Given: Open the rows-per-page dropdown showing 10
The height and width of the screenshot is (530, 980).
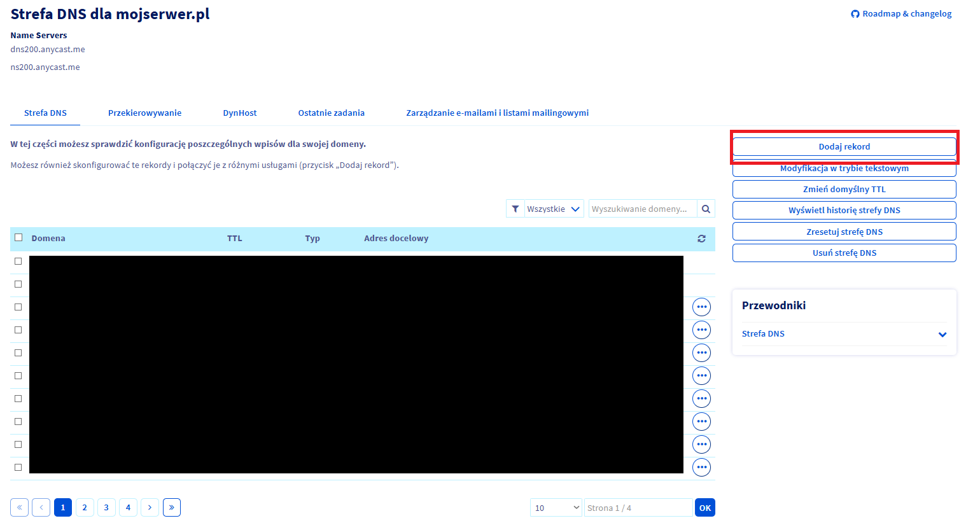Looking at the screenshot, I should click(556, 507).
